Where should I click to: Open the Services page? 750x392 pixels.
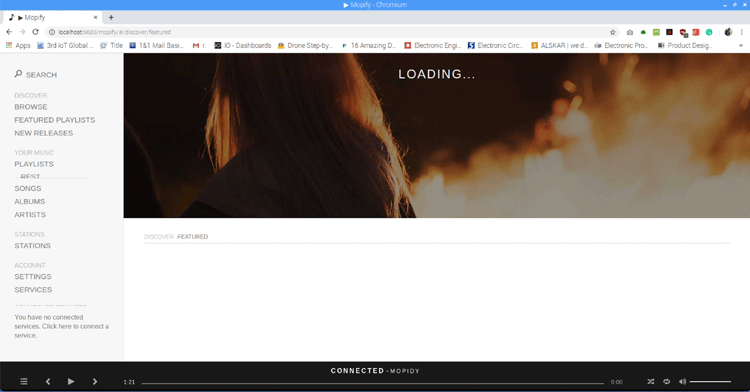[x=33, y=290]
